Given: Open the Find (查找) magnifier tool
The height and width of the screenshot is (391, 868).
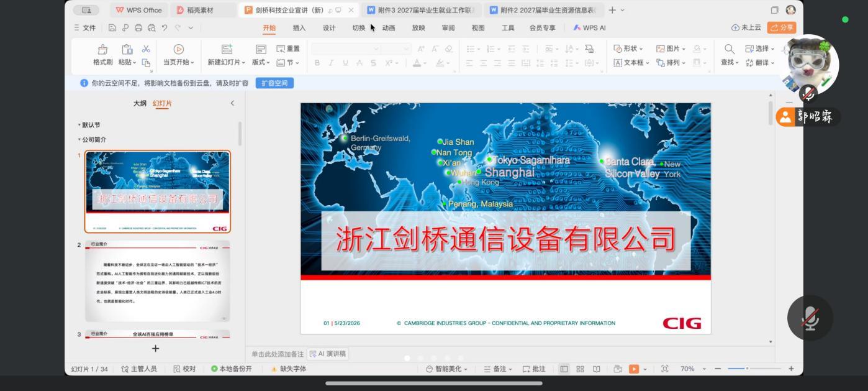Looking at the screenshot, I should point(730,49).
